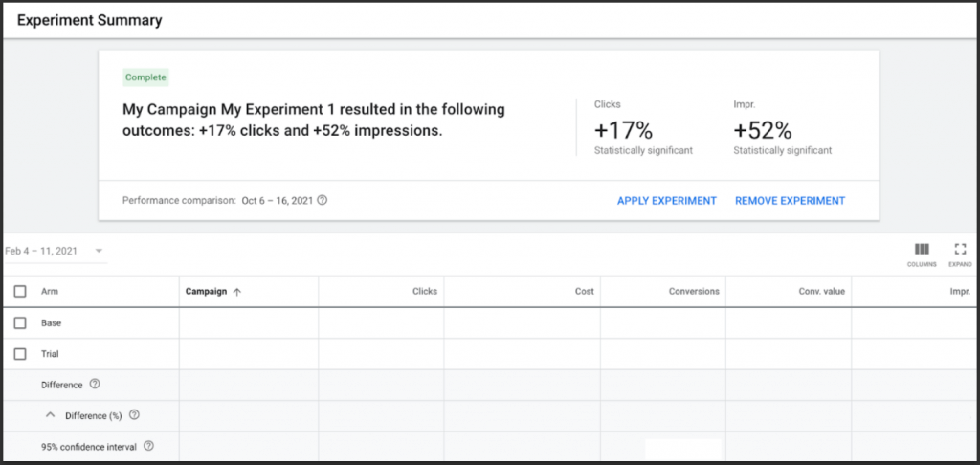980x465 pixels.
Task: Click the APPLY EXPERIMENT button
Action: [667, 201]
